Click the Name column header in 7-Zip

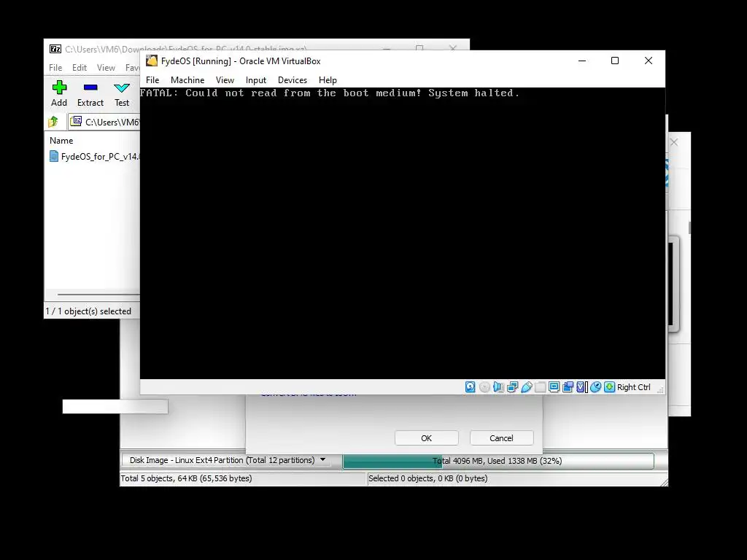pos(61,141)
